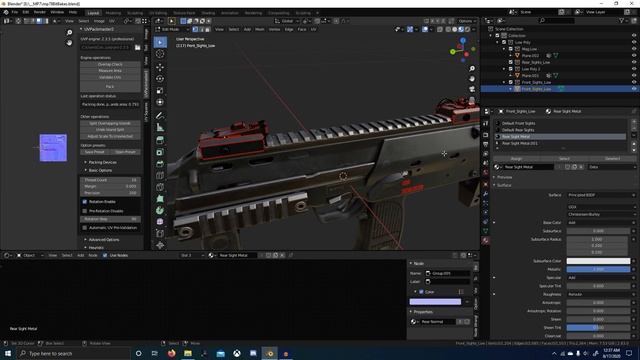Click the viewport pan hand icon
This screenshot has width=640, height=360.
(x=472, y=79)
